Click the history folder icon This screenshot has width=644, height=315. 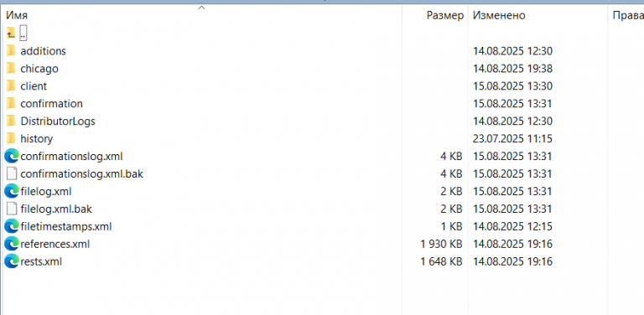coord(12,138)
